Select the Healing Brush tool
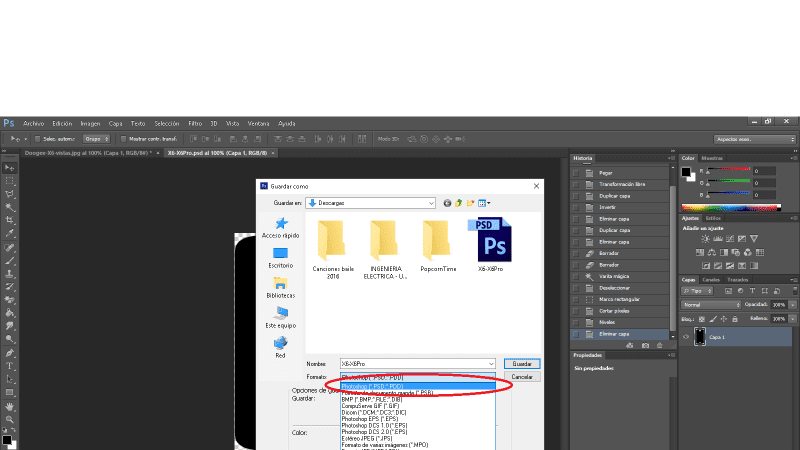This screenshot has width=800, height=450. tap(10, 248)
